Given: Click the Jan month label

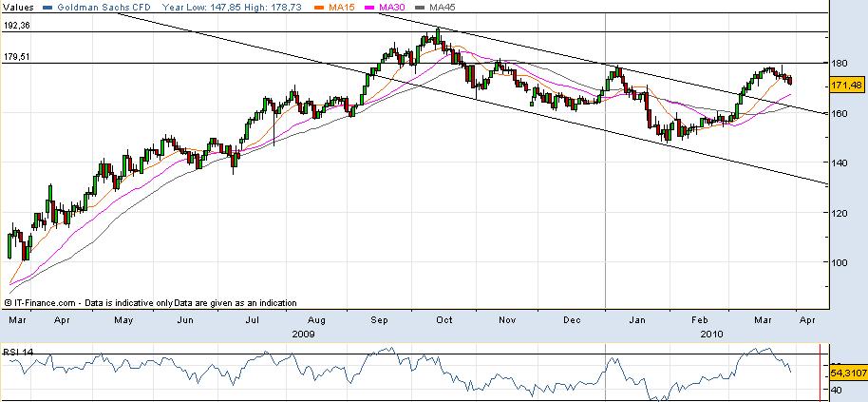Looking at the screenshot, I should 638,320.
